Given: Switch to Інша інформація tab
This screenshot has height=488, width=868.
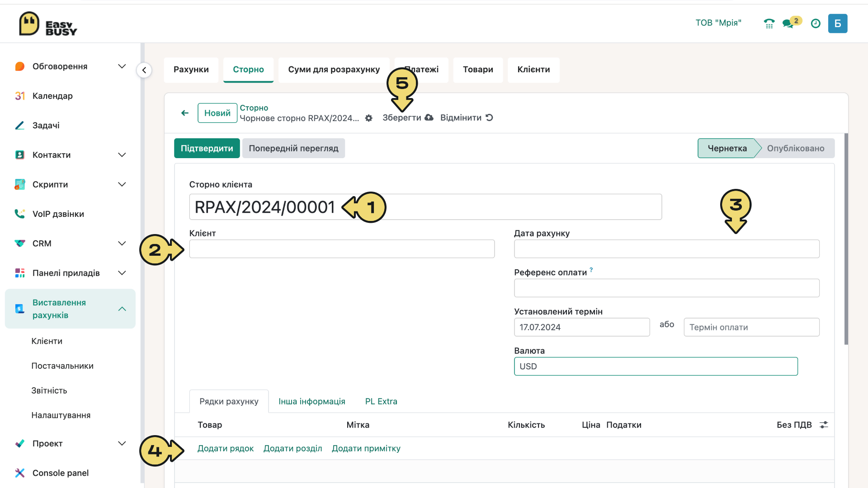Looking at the screenshot, I should click(x=311, y=401).
